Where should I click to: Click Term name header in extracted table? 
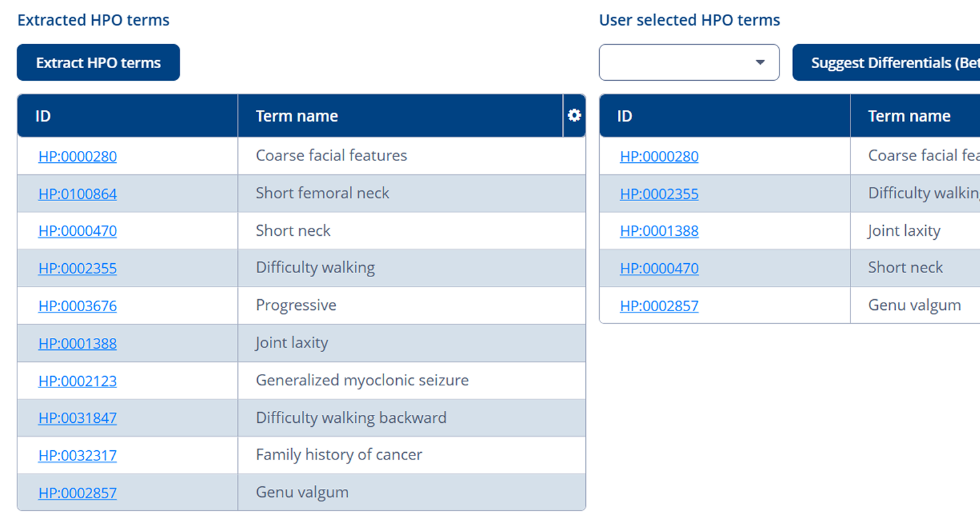[x=297, y=116]
